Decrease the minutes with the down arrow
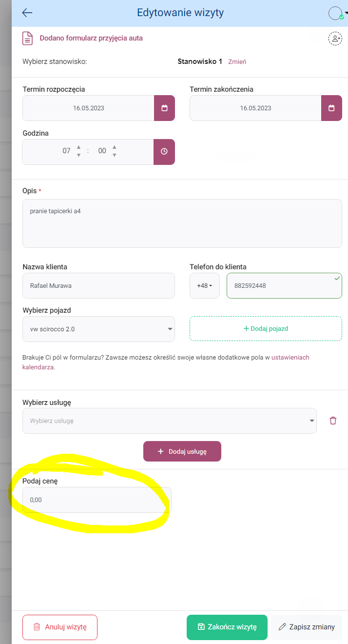Screen dimensions: 348x644 114,155
